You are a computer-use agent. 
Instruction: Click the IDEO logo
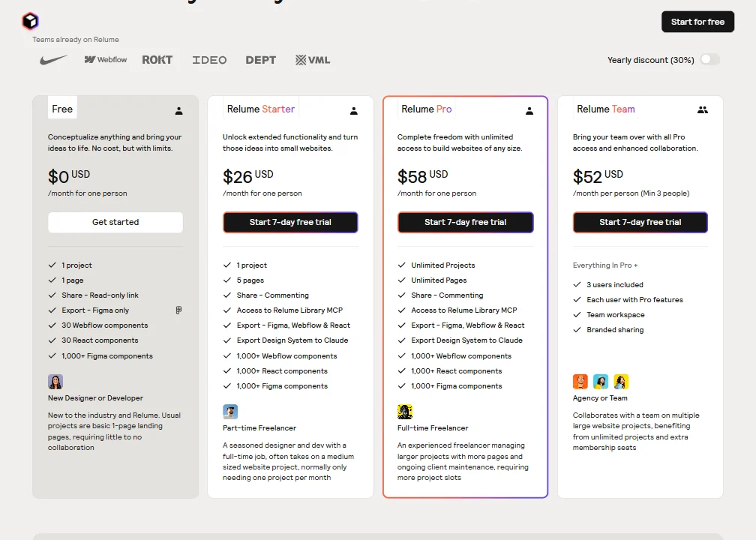[209, 60]
